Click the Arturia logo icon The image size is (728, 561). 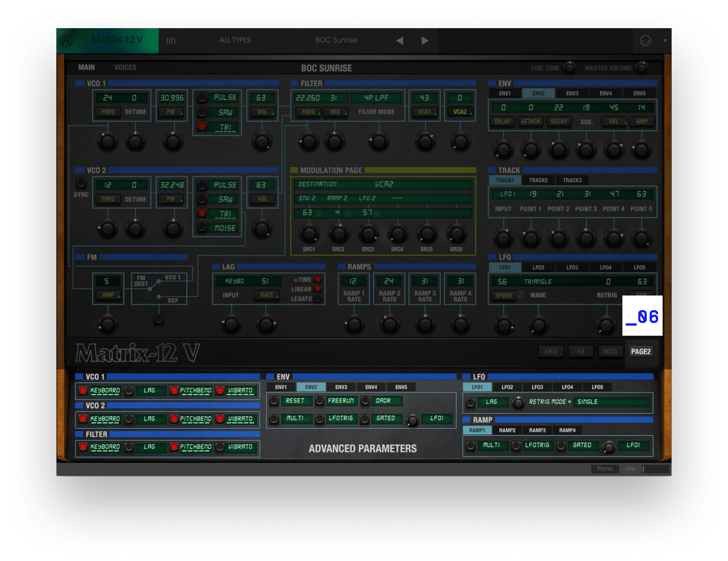coord(67,41)
